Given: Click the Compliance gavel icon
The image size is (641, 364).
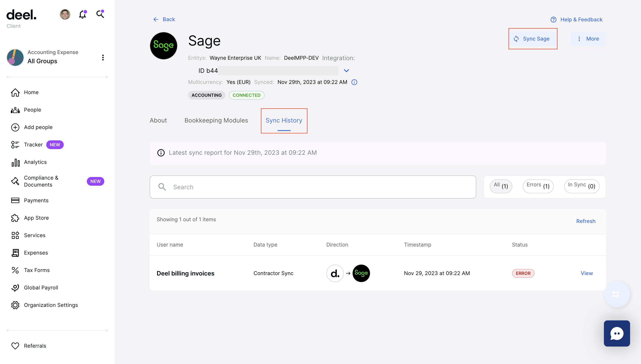Looking at the screenshot, I should (x=15, y=181).
